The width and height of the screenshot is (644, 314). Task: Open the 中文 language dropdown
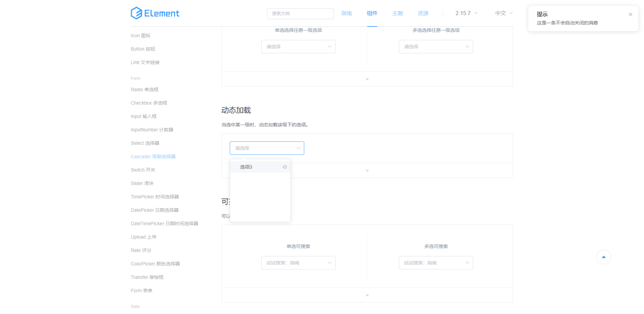503,13
